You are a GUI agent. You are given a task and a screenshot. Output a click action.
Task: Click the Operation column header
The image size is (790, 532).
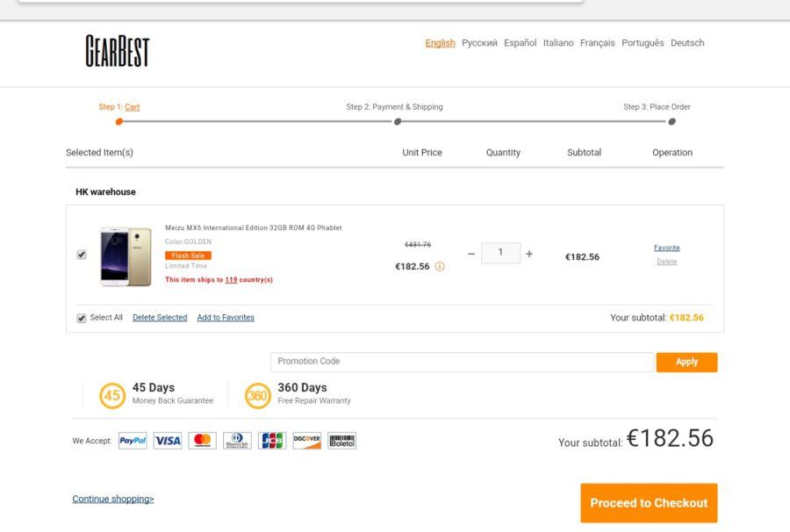672,152
